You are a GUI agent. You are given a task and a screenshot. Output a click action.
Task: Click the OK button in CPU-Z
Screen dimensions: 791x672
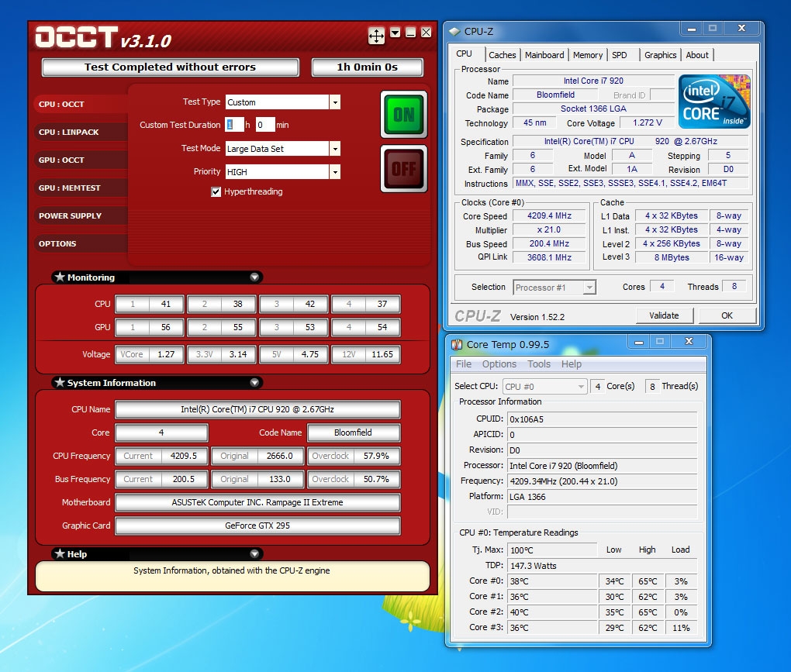(x=727, y=315)
